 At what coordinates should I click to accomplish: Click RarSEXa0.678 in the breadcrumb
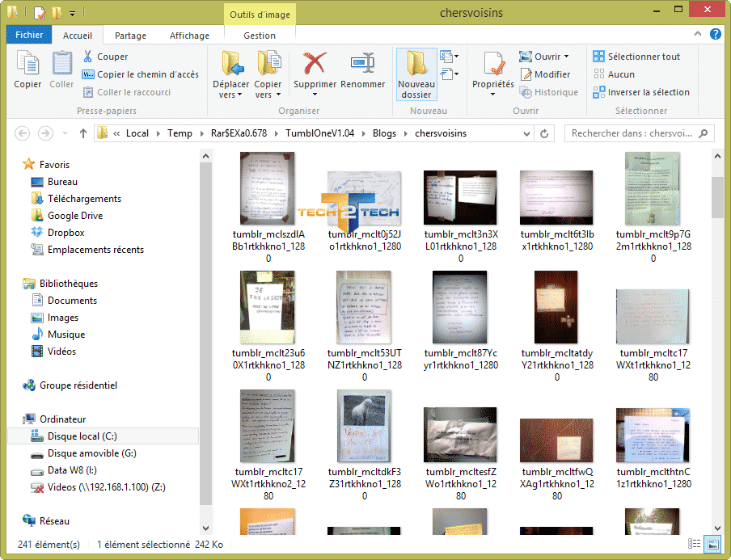click(239, 133)
